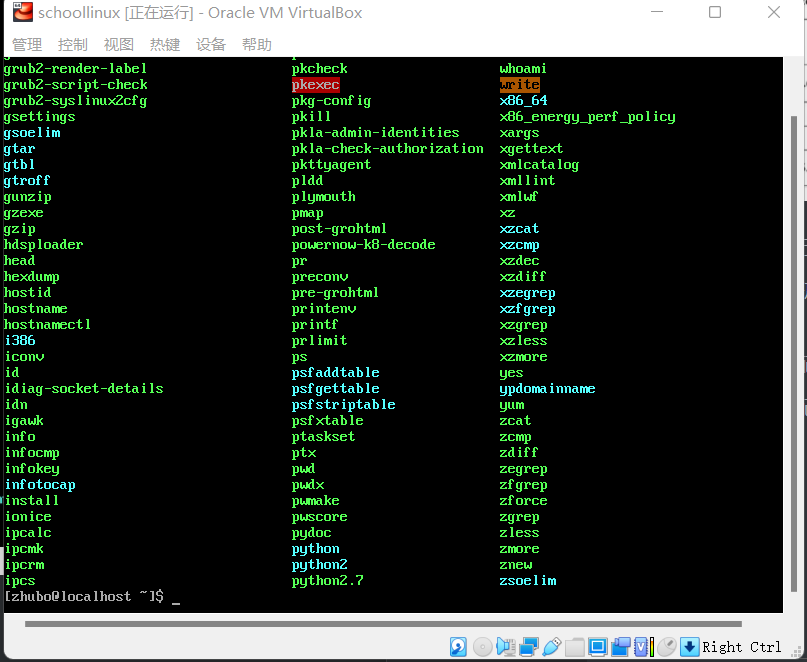The width and height of the screenshot is (807, 662).
Task: Click the idiag-socket-details entry
Action: tap(84, 389)
